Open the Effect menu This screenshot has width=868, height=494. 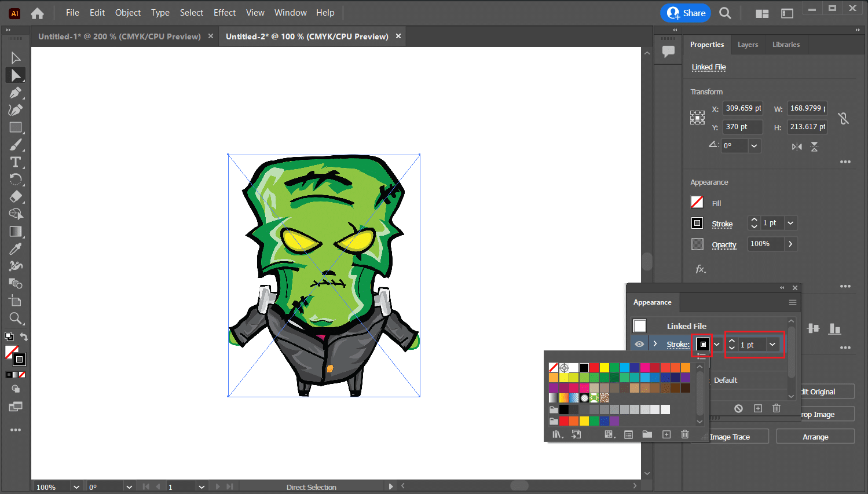[225, 13]
